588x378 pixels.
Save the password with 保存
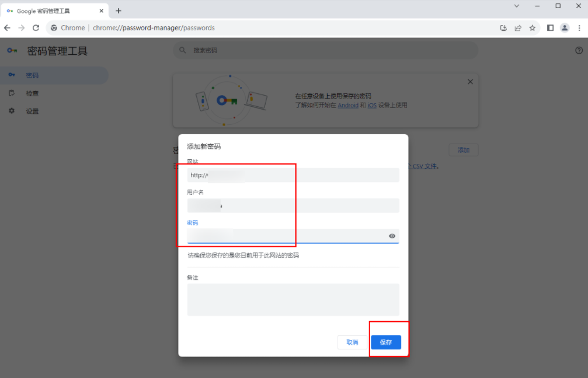(386, 342)
